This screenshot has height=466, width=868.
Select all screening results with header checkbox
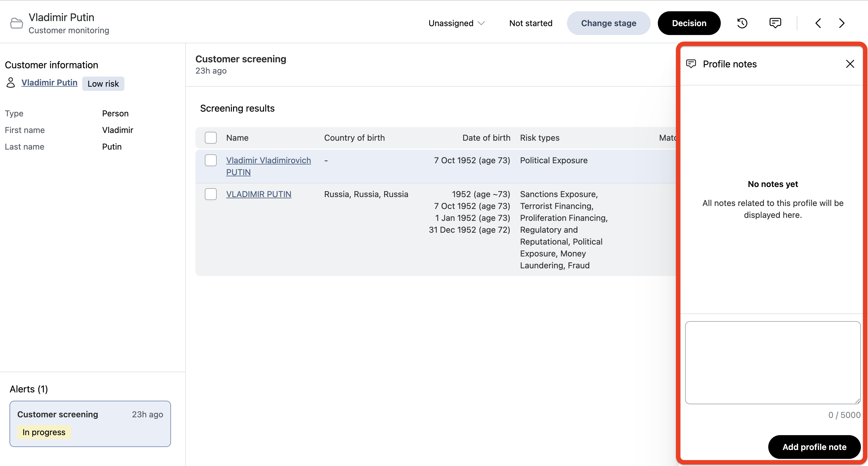click(210, 138)
